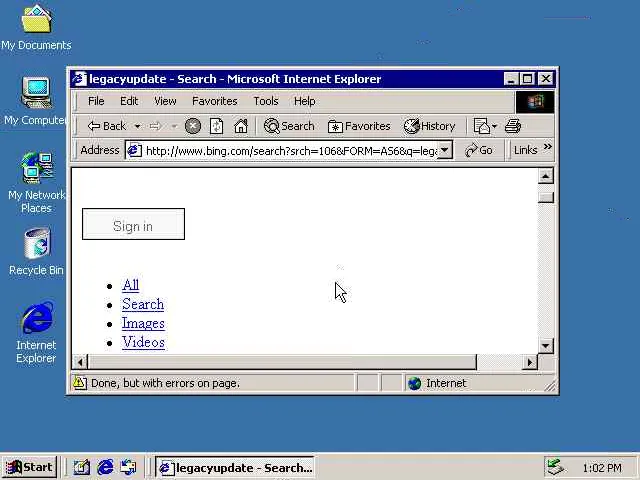Click the Outlook Express quick launch icon
Image resolution: width=640 pixels, height=480 pixels.
[128, 467]
